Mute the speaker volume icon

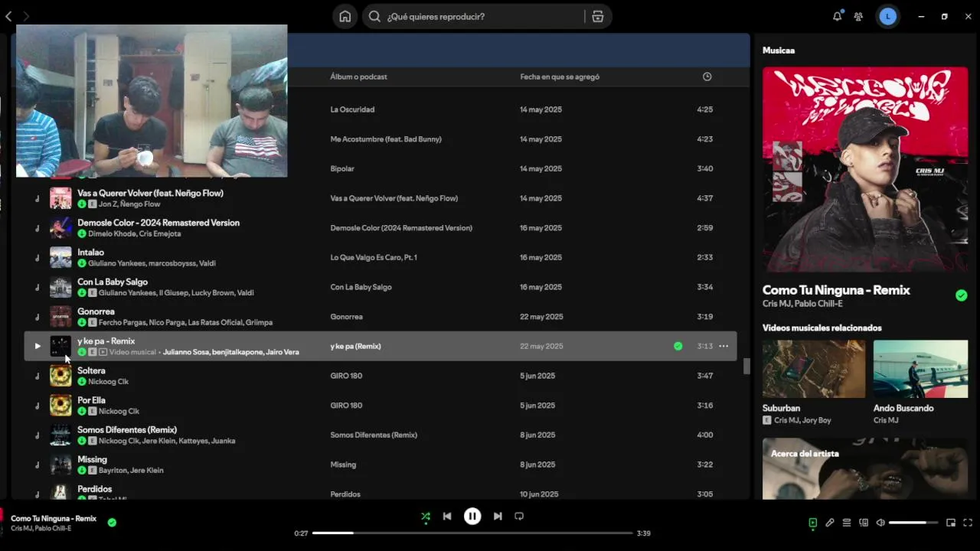(880, 523)
